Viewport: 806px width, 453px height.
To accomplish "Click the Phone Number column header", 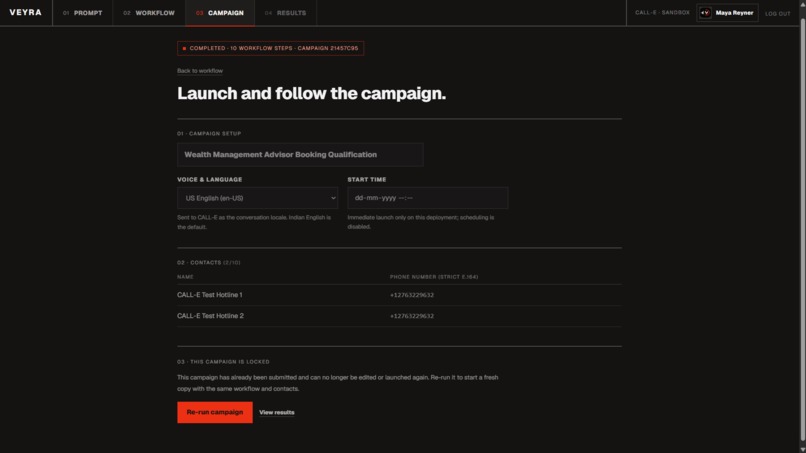I will tap(434, 277).
